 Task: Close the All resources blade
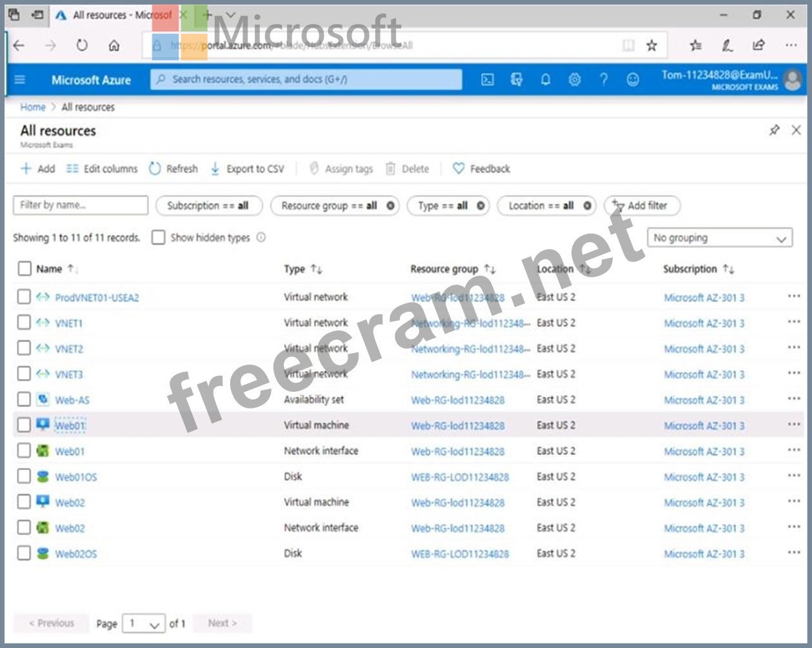pyautogui.click(x=796, y=130)
